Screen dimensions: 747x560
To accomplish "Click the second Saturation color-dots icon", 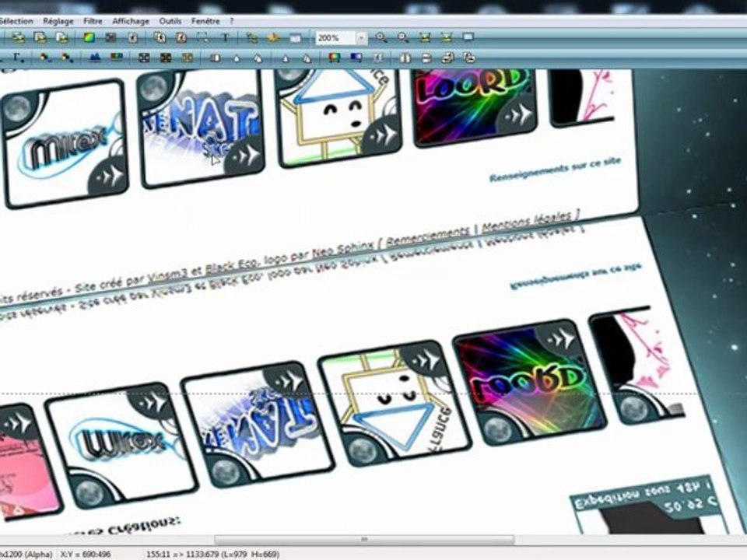I will pos(67,58).
